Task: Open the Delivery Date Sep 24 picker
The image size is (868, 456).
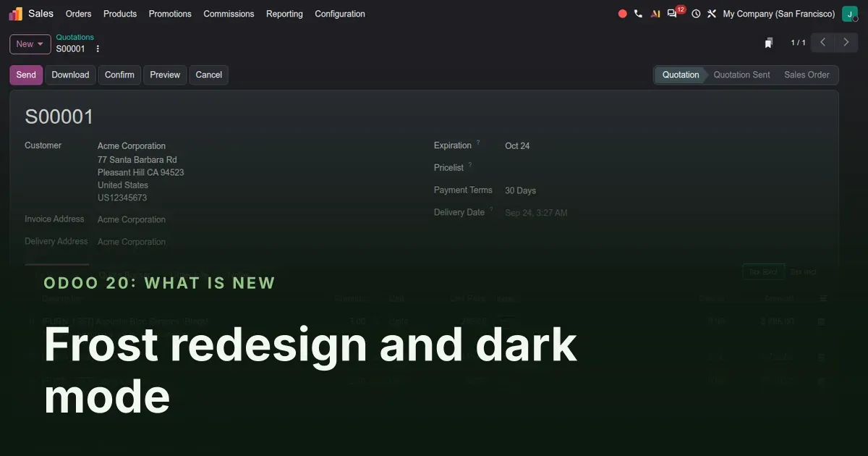Action: pos(536,213)
